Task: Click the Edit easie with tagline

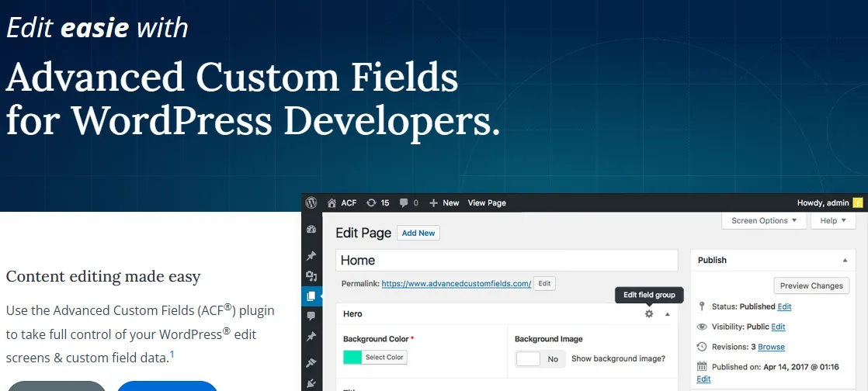Action: coord(97,28)
